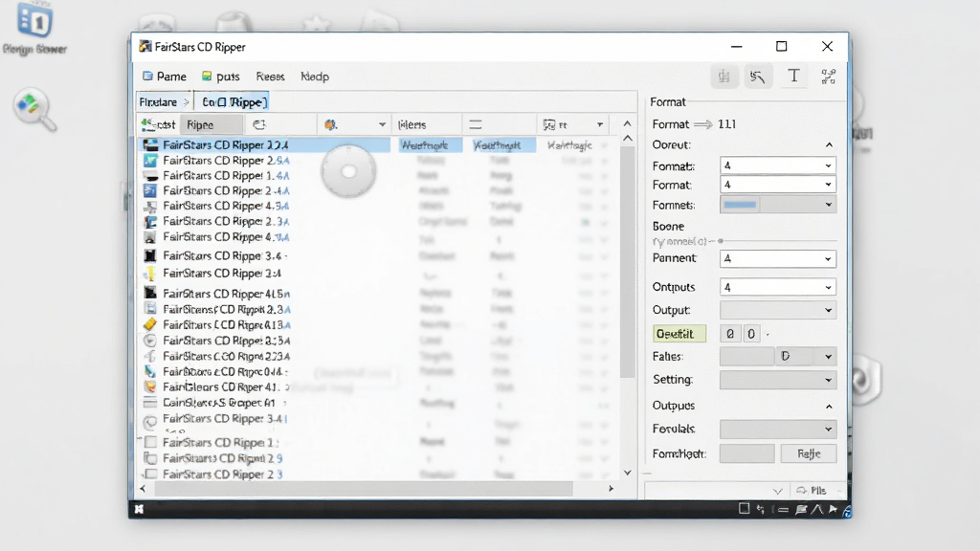Open the puts menu
Screen dimensions: 980x551
(x=221, y=77)
